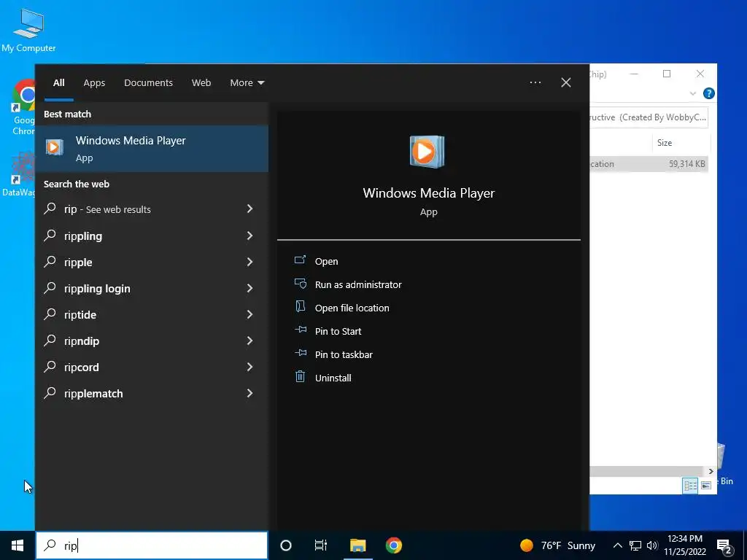This screenshot has height=560, width=747.
Task: Click Explorer horizontal scrollbar right arrow
Action: (711, 471)
